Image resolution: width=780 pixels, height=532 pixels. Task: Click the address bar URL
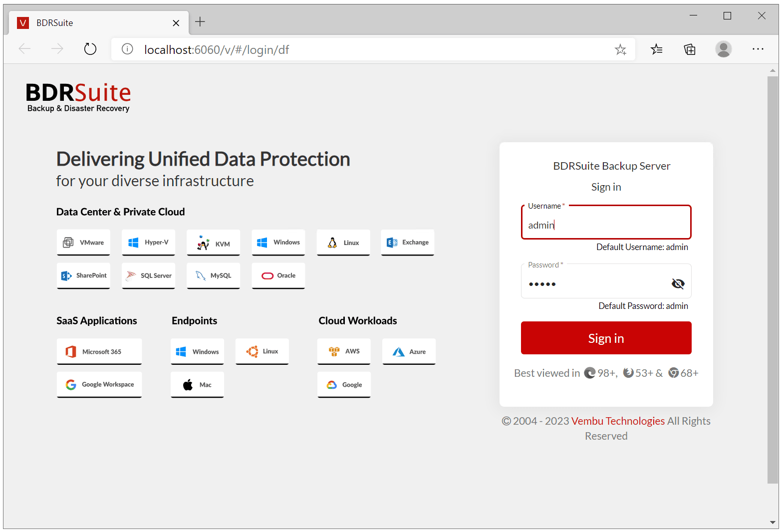(217, 49)
